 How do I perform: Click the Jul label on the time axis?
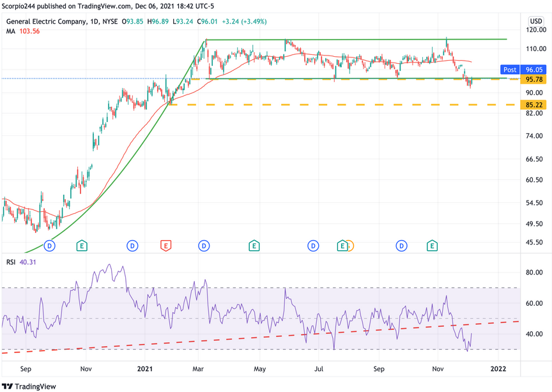[319, 369]
